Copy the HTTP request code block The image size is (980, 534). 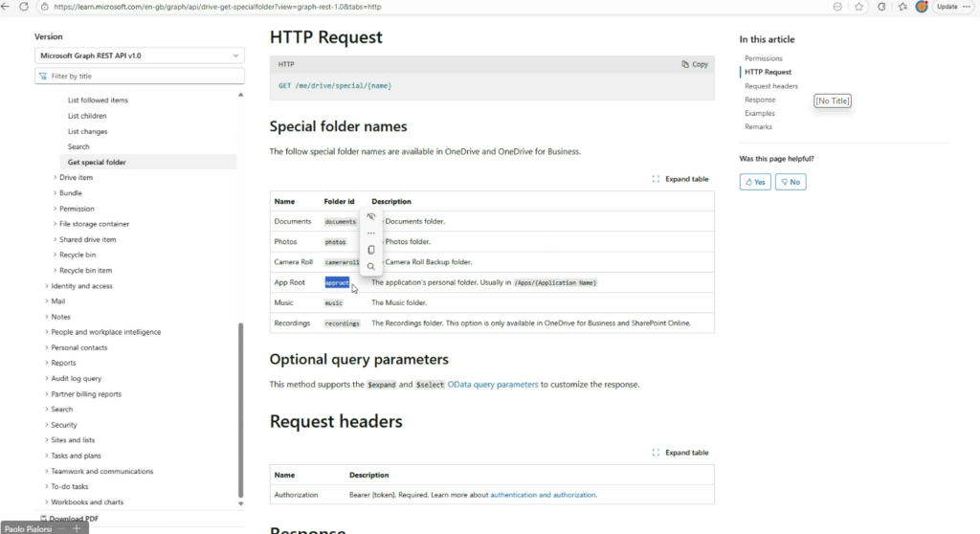coord(695,64)
